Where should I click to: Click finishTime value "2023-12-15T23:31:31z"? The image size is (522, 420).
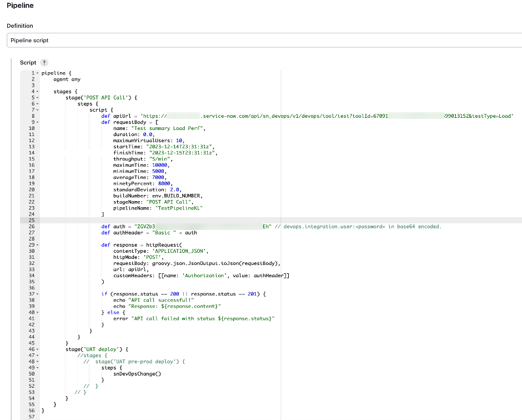[x=182, y=153]
